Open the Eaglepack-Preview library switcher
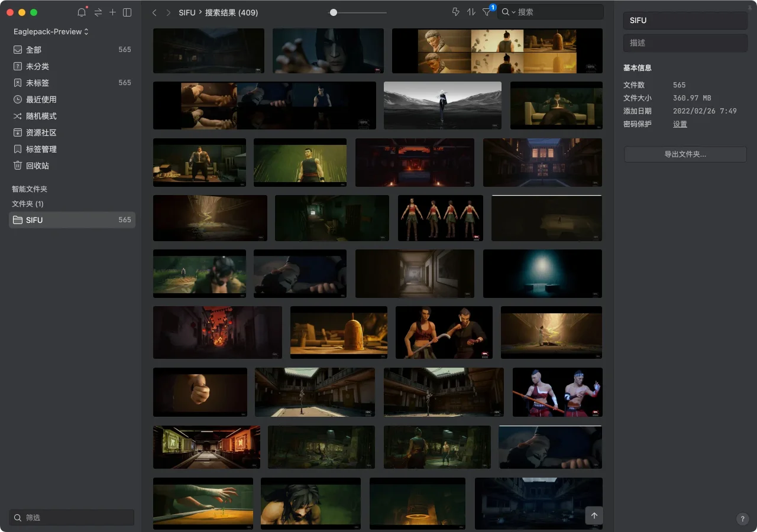The width and height of the screenshot is (757, 532). tap(51, 31)
